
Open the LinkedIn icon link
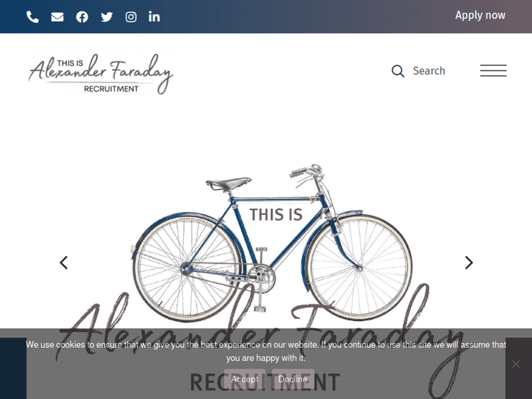pos(154,16)
